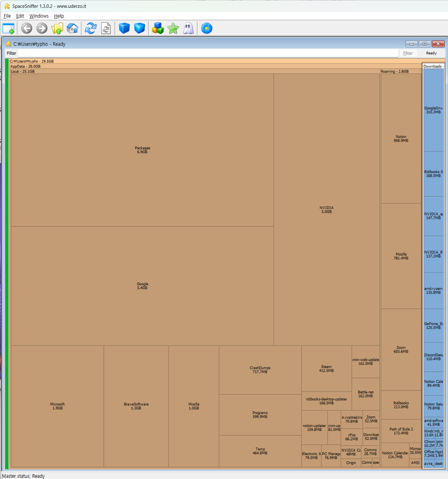This screenshot has height=479, width=448.
Task: Click the ghost icon in the toolbar
Action: pos(188,28)
